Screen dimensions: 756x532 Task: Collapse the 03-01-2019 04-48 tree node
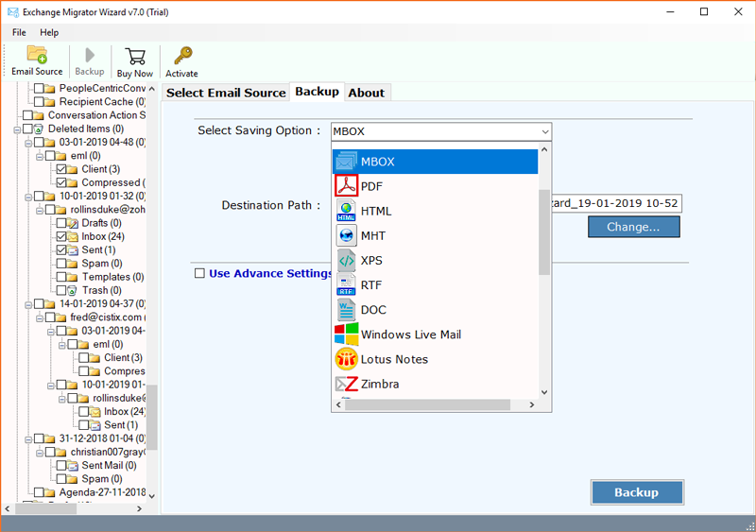(x=28, y=144)
